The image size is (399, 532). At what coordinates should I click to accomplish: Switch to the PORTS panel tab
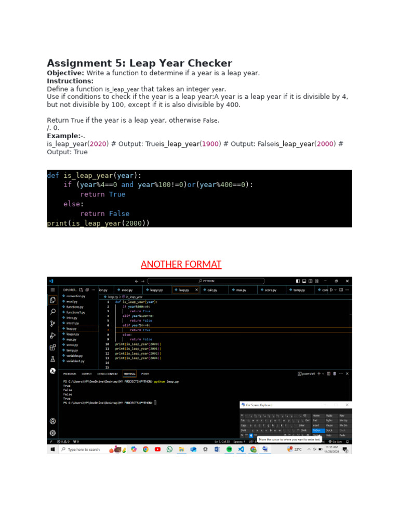pyautogui.click(x=145, y=374)
